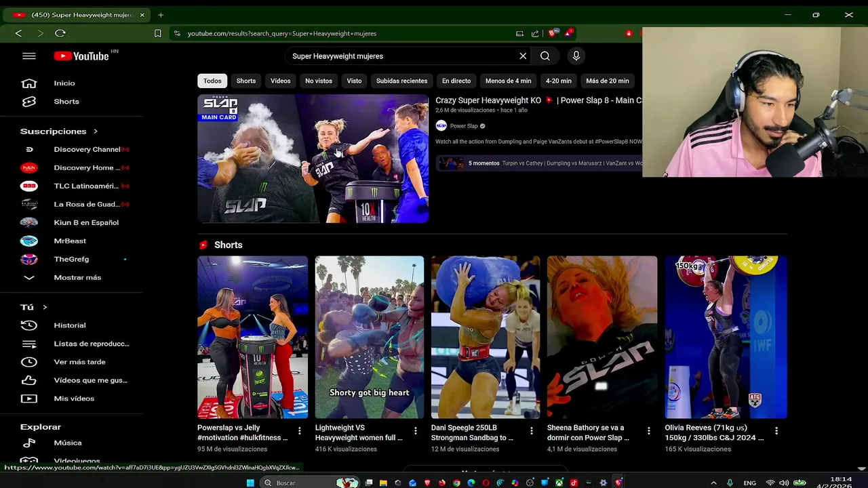Open Crazy Super Heavyweight KO video title

pyautogui.click(x=538, y=100)
